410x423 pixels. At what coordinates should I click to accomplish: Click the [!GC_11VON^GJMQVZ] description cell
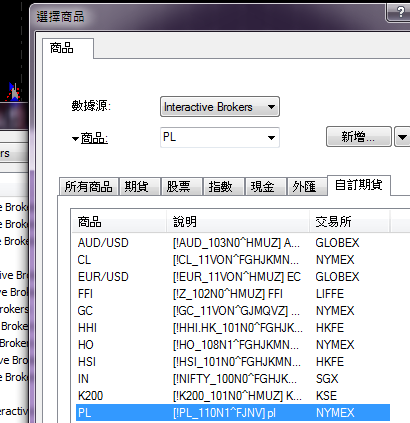coord(236,311)
